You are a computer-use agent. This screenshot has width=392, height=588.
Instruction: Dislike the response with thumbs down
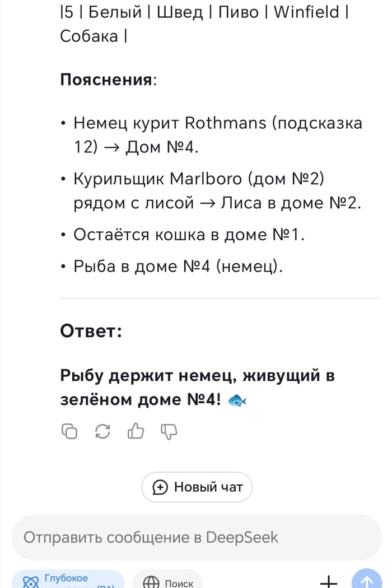pos(169,431)
